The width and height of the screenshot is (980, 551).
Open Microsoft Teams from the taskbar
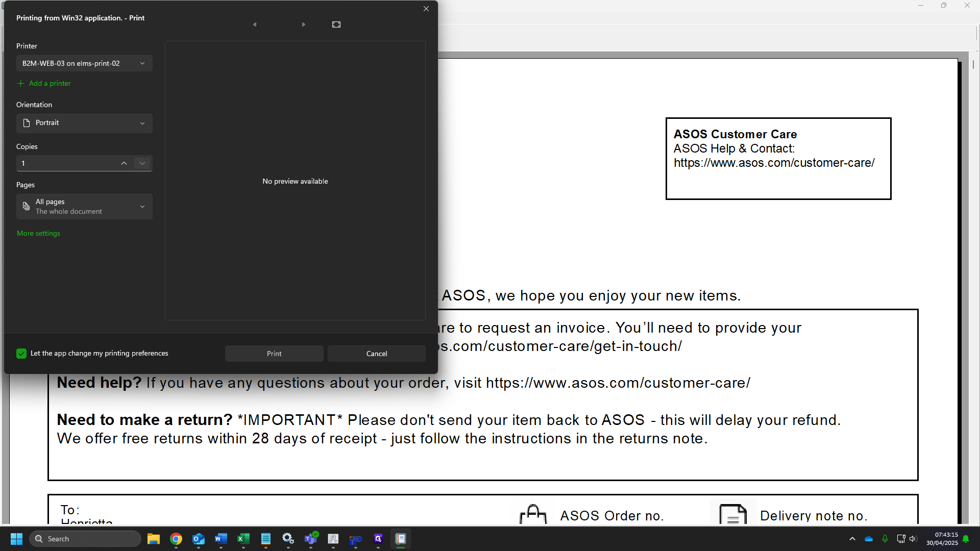pyautogui.click(x=311, y=539)
